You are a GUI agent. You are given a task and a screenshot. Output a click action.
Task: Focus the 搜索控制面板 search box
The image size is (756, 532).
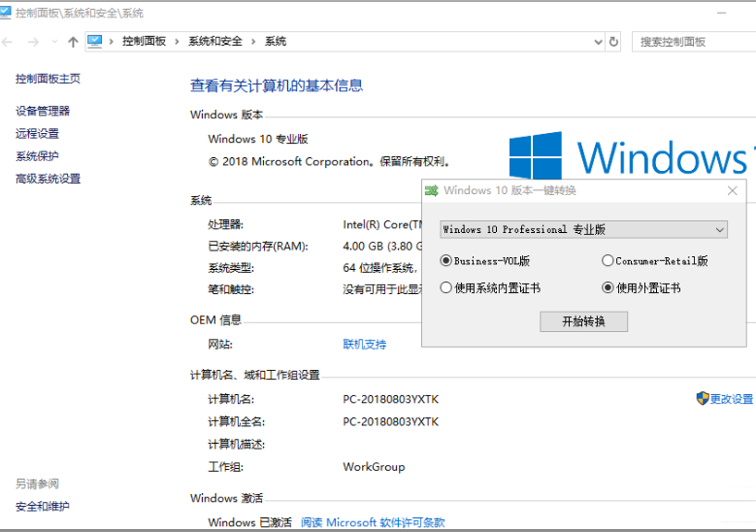(x=694, y=42)
